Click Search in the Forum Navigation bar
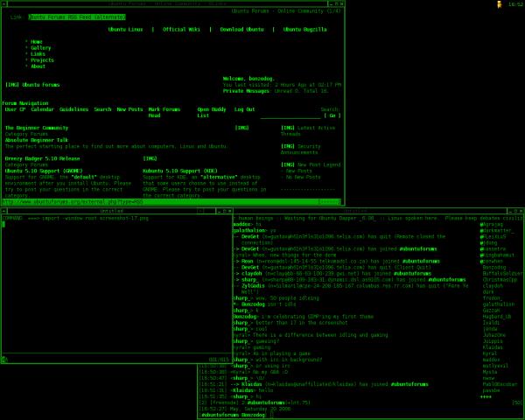525x420 pixels. (102, 109)
